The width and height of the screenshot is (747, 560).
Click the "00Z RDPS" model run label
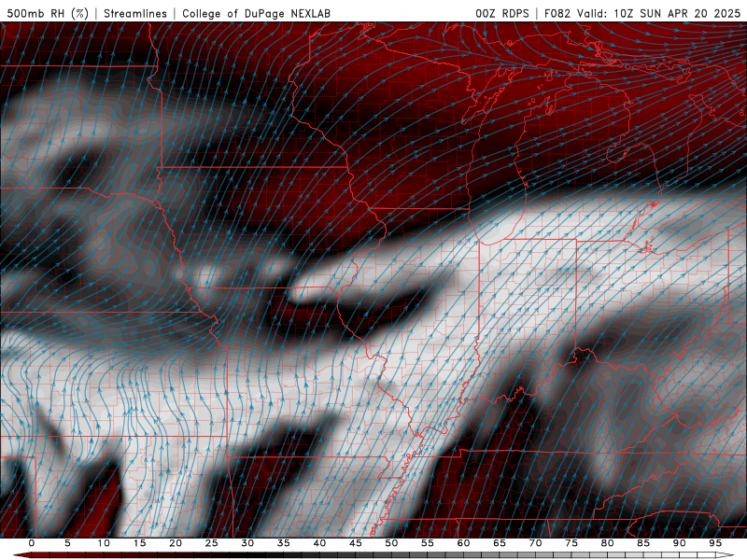click(x=502, y=13)
